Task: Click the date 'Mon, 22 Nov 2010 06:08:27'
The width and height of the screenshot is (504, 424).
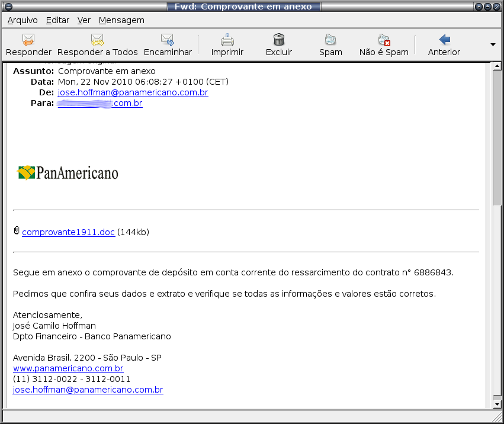Action: pyautogui.click(x=115, y=82)
